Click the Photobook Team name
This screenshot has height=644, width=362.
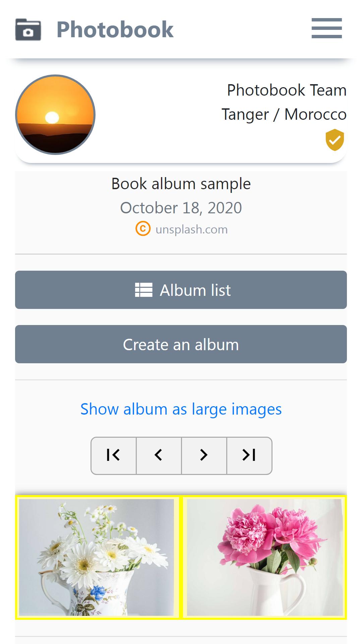click(x=287, y=90)
